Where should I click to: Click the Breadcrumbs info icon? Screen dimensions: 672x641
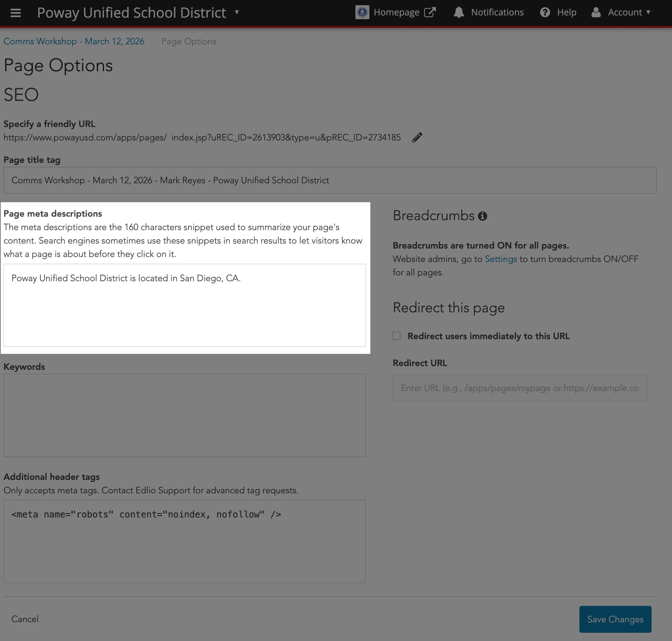click(482, 216)
